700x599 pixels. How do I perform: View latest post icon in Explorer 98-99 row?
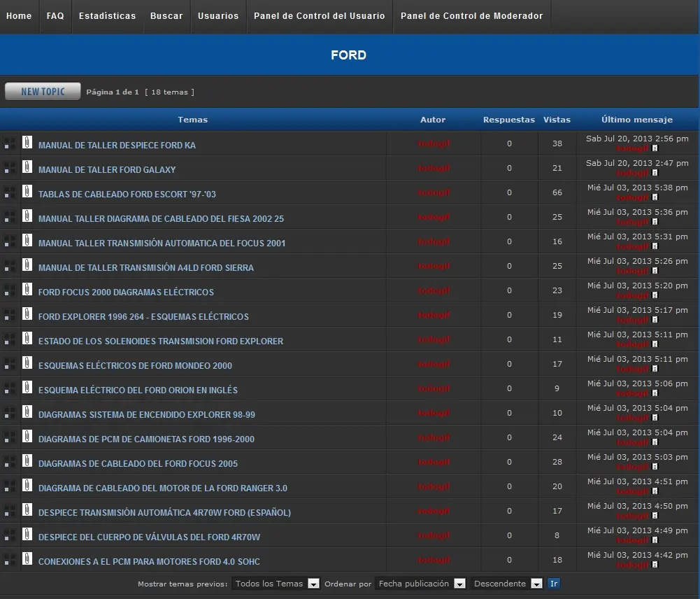pos(655,418)
